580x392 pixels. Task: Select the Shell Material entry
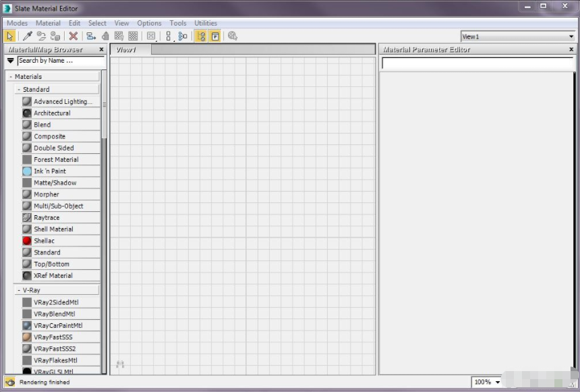click(x=61, y=229)
